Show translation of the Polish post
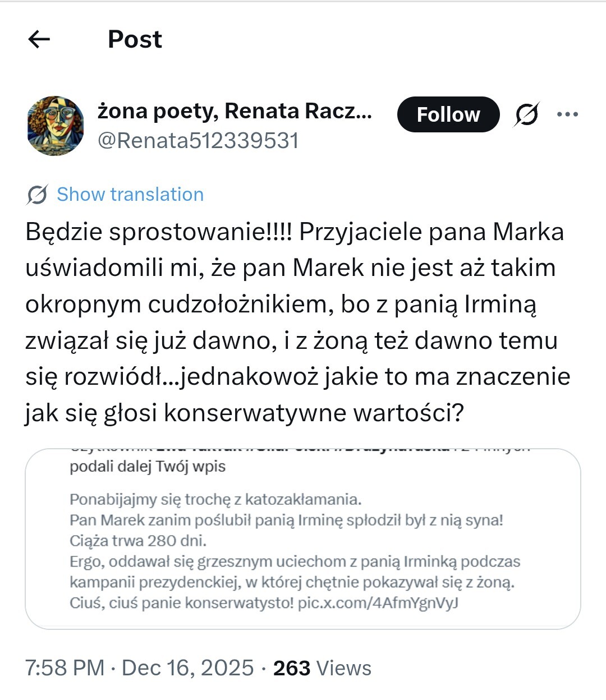The height and width of the screenshot is (700, 606). tap(130, 195)
